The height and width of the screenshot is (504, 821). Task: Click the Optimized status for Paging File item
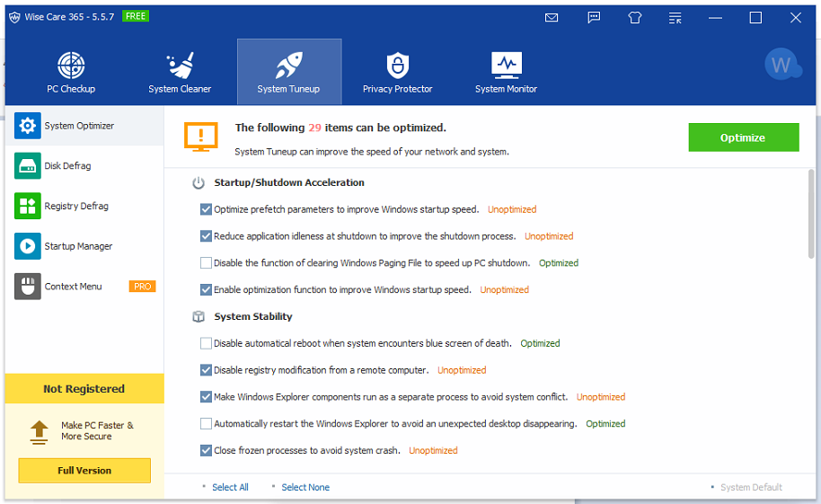[559, 263]
